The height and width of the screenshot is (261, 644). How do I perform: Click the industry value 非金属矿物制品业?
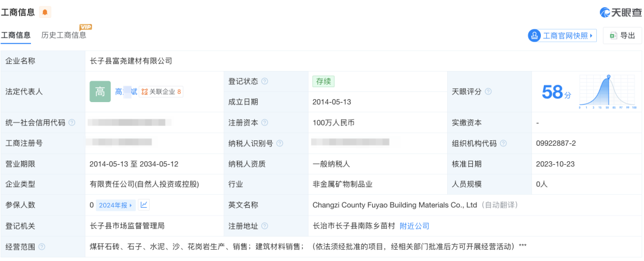click(x=342, y=185)
